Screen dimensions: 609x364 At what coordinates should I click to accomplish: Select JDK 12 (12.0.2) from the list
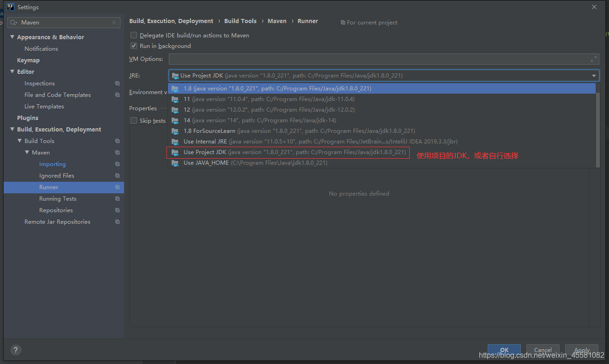[382, 110]
